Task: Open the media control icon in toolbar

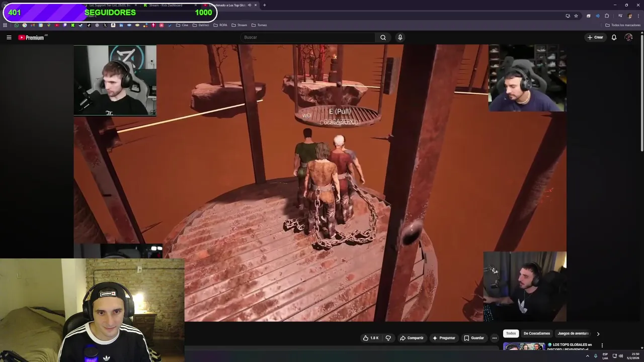Action: [x=620, y=16]
